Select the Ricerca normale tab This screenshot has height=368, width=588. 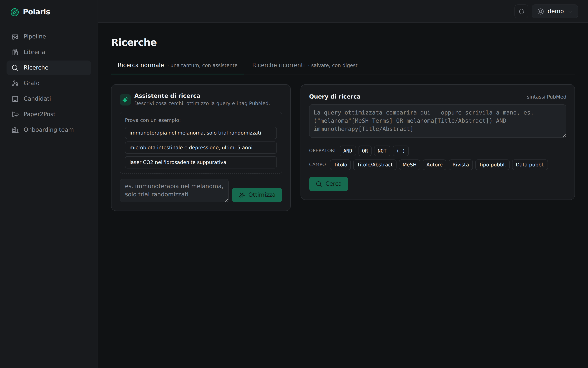click(177, 65)
